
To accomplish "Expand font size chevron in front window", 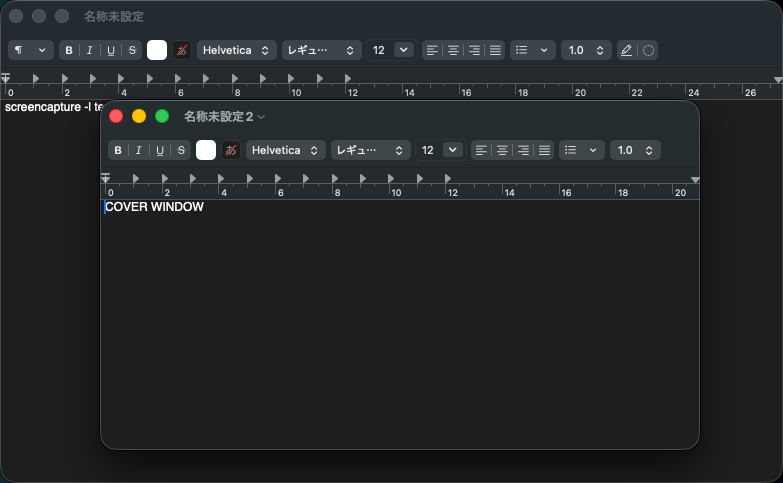I will 453,150.
